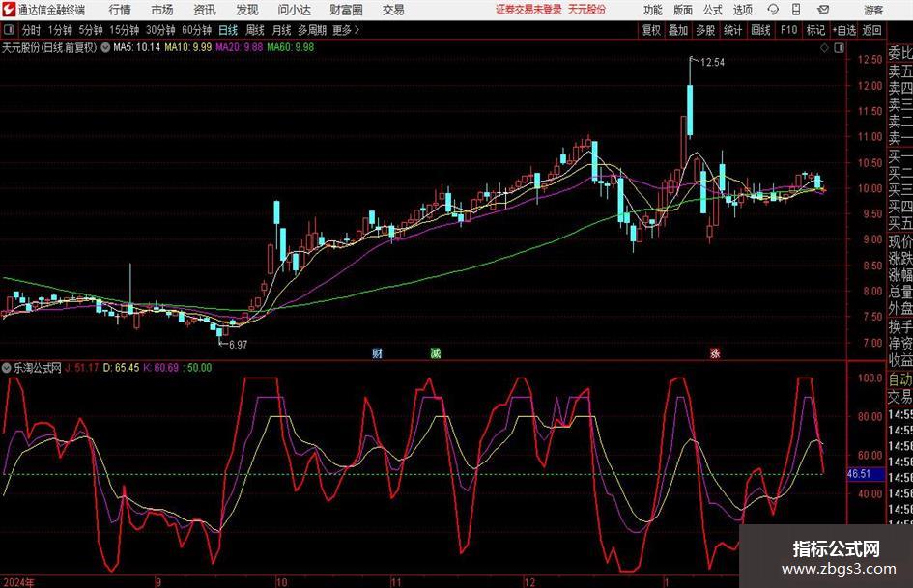Open the 发现 menu
Viewport: 913px width, 588px height.
click(247, 10)
